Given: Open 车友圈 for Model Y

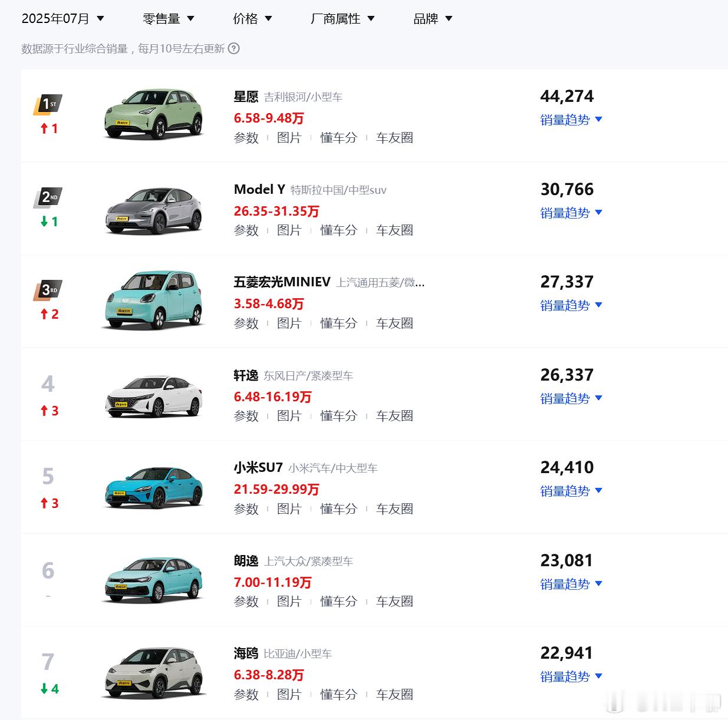Looking at the screenshot, I should (394, 230).
